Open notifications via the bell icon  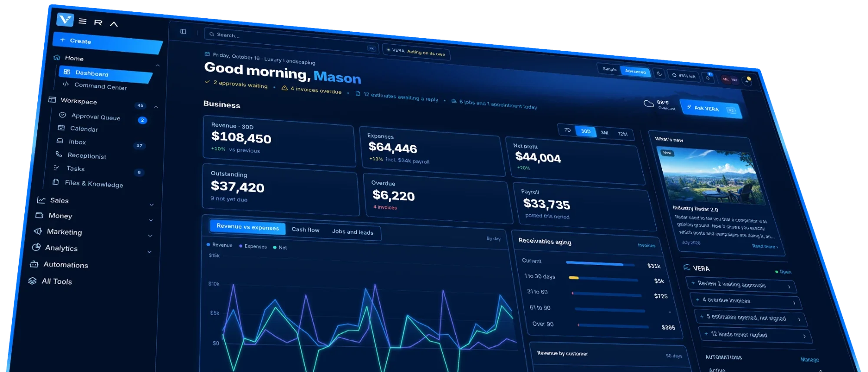coord(708,78)
